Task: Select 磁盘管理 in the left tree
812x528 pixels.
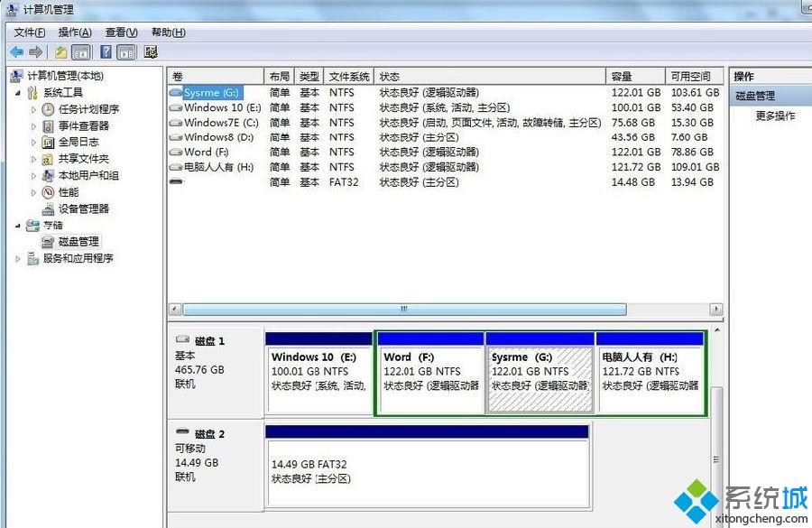Action: pyautogui.click(x=78, y=242)
